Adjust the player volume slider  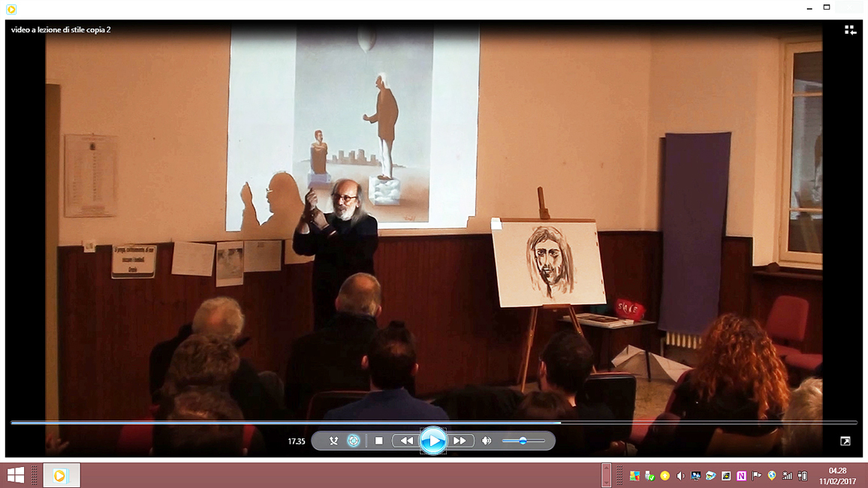pyautogui.click(x=523, y=441)
